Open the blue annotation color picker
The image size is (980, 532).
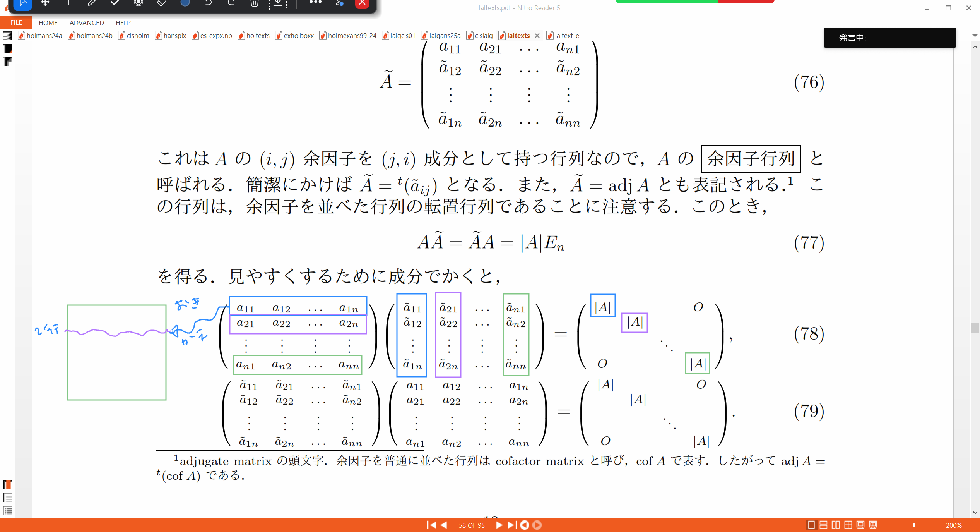185,3
